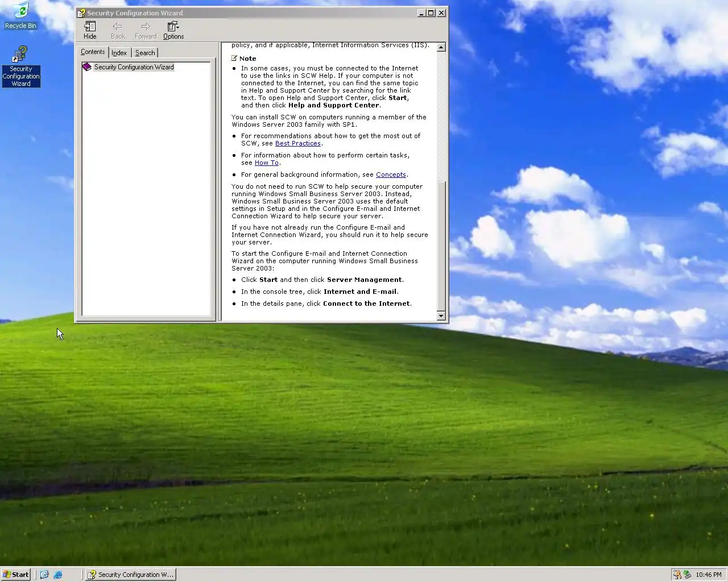The height and width of the screenshot is (582, 728).
Task: Maximize the Security Configuration Wizard help window
Action: (x=431, y=13)
